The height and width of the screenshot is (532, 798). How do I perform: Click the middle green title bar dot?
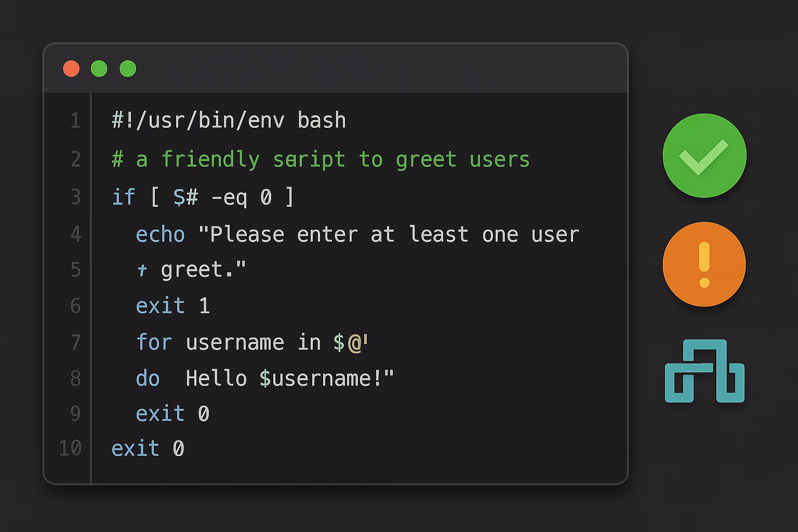[x=99, y=69]
